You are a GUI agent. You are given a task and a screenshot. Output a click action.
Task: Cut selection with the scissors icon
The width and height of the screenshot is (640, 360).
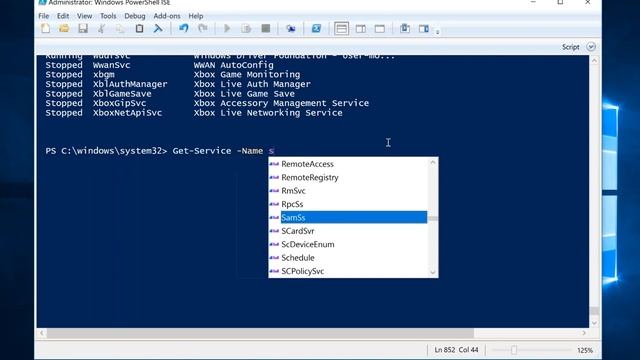[101, 29]
